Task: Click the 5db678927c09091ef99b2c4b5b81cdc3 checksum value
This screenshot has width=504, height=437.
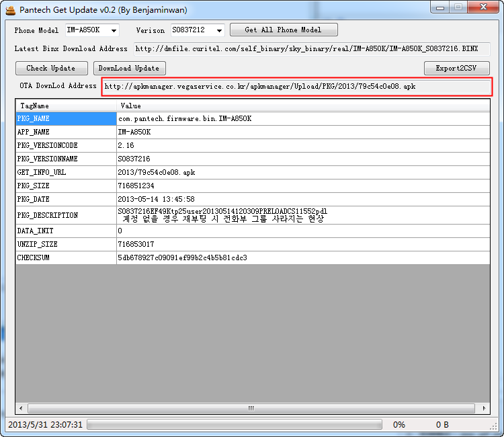Action: coord(303,258)
